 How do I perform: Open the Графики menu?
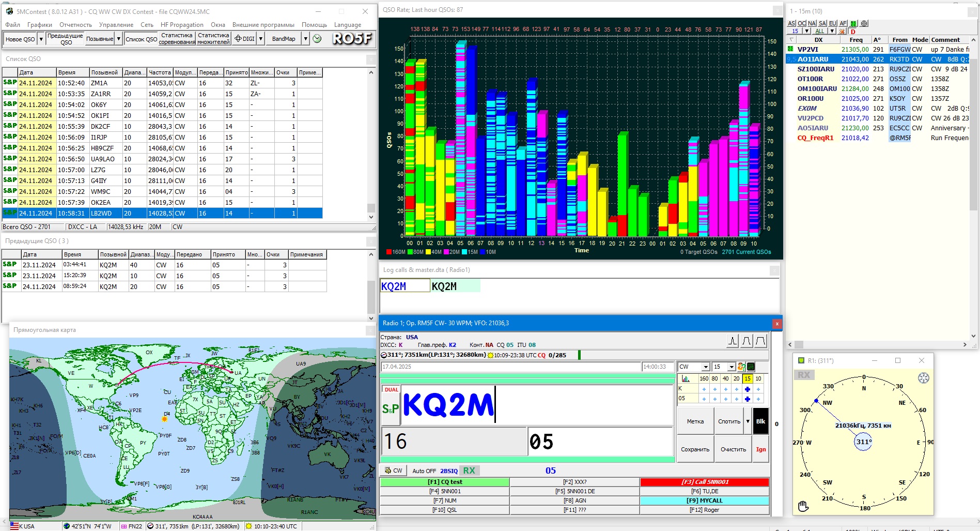[40, 25]
